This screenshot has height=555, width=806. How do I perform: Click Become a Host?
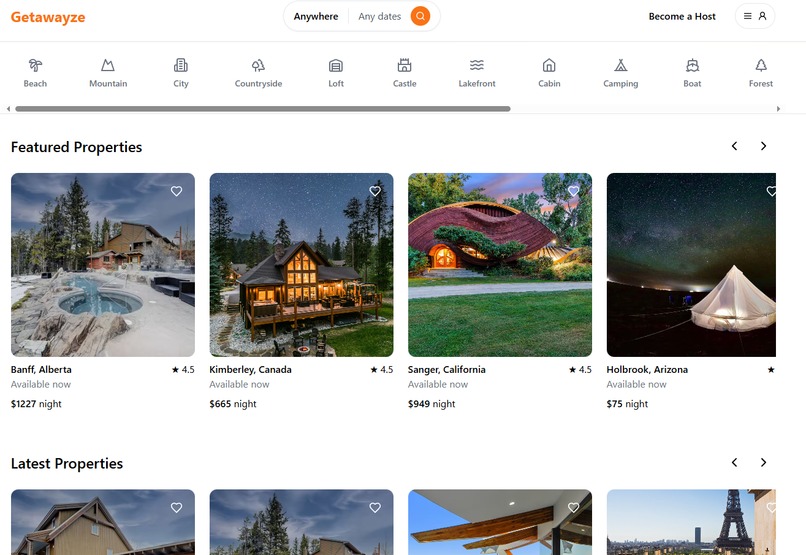point(682,16)
